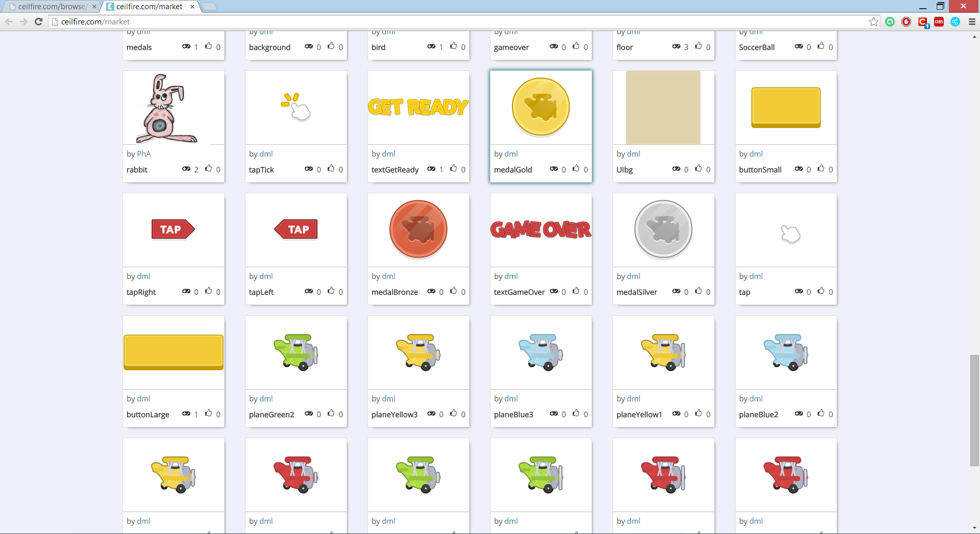Open author PhA's profile link
The image size is (980, 534).
pyautogui.click(x=143, y=154)
